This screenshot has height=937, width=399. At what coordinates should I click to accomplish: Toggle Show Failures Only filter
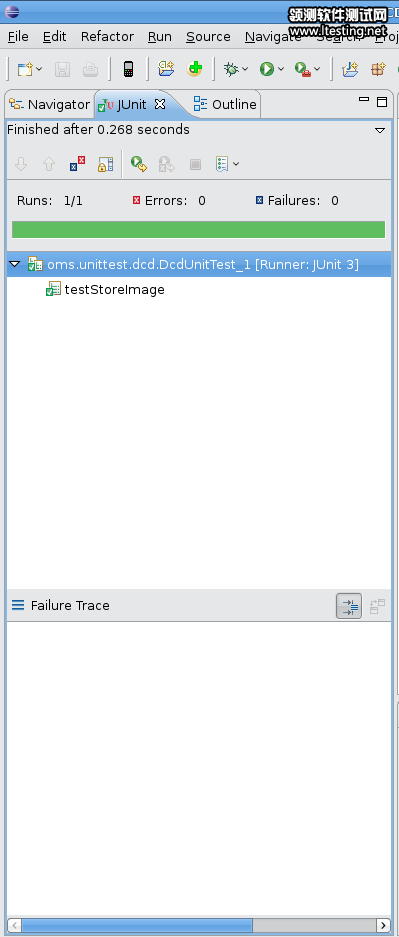tap(77, 164)
